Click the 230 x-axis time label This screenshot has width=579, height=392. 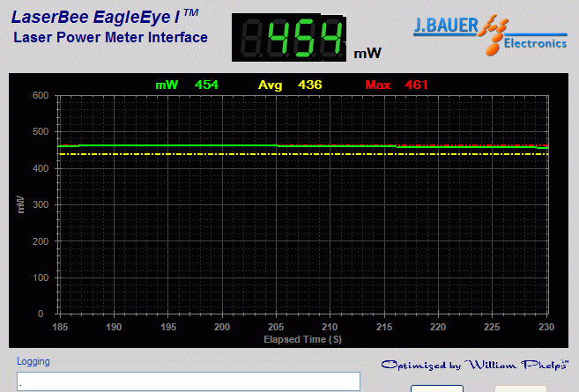(546, 327)
